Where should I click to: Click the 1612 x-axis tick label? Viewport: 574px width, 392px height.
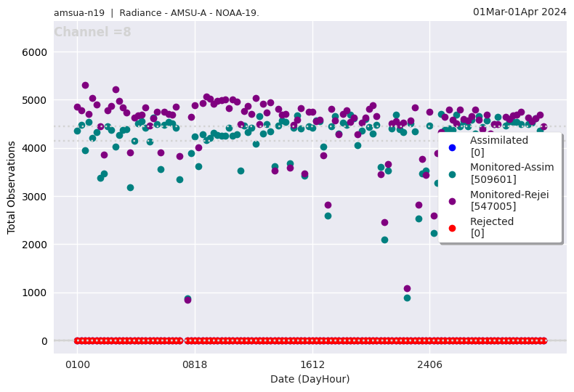pyautogui.click(x=312, y=365)
